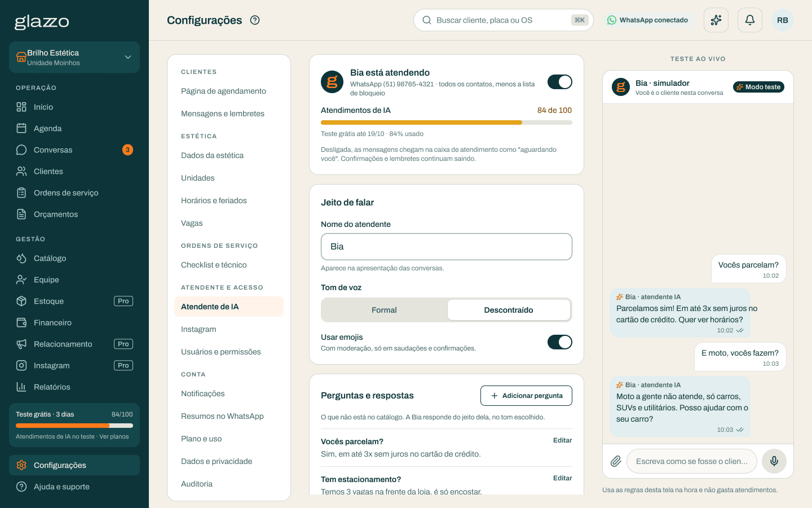Click the microphone button in simulator
812x508 pixels.
point(774,461)
